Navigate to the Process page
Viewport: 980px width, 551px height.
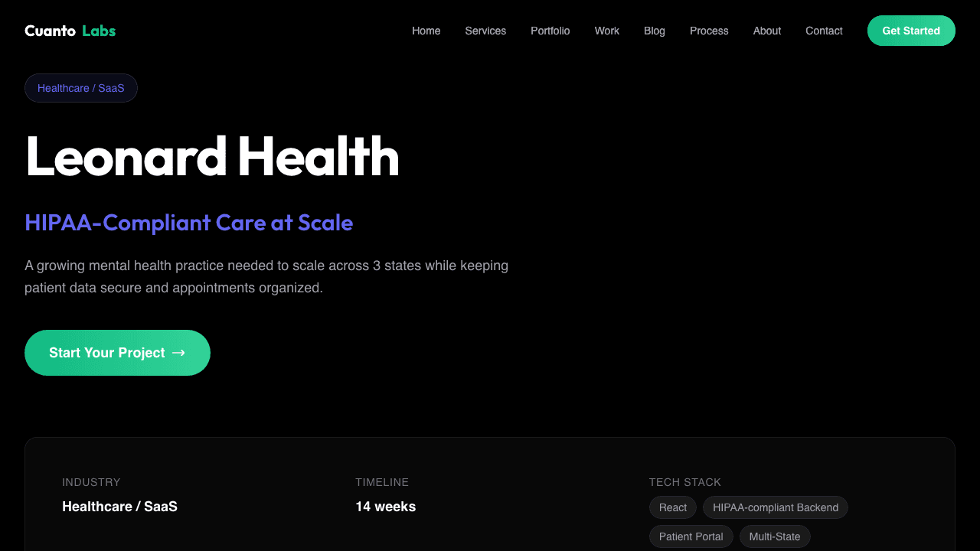(709, 31)
